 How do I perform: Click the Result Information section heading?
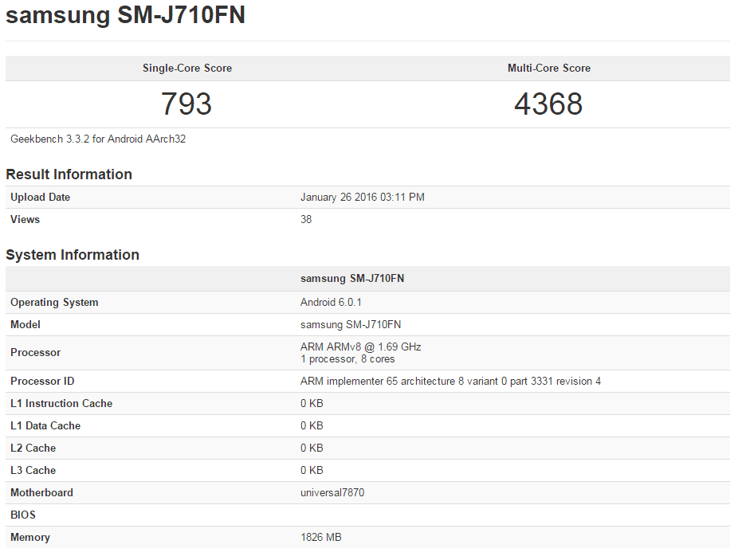[69, 174]
